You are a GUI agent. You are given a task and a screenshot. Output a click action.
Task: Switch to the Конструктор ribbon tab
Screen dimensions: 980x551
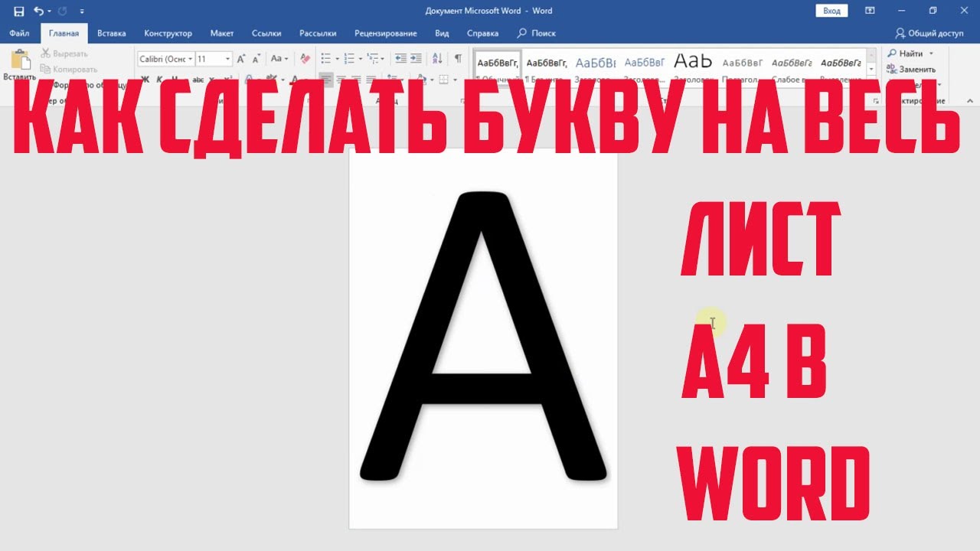(x=168, y=33)
